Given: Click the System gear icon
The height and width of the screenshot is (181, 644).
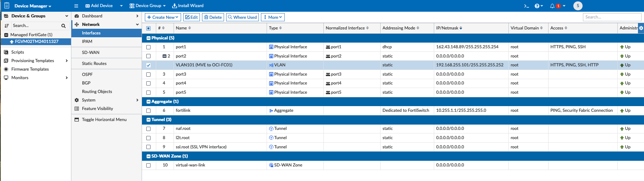Looking at the screenshot, I should 77,100.
